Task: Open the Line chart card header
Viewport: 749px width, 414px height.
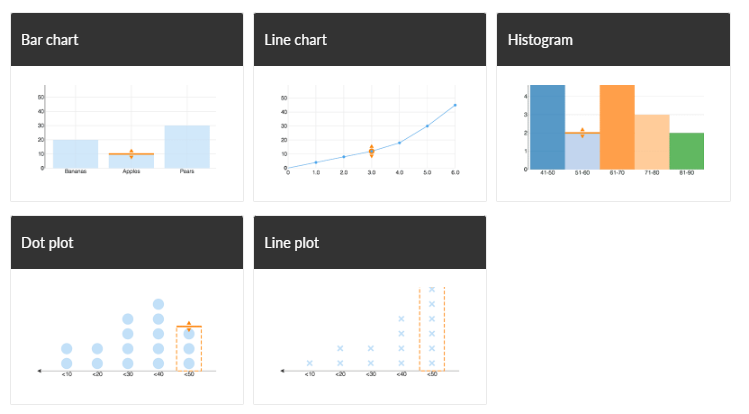Action: pos(370,40)
